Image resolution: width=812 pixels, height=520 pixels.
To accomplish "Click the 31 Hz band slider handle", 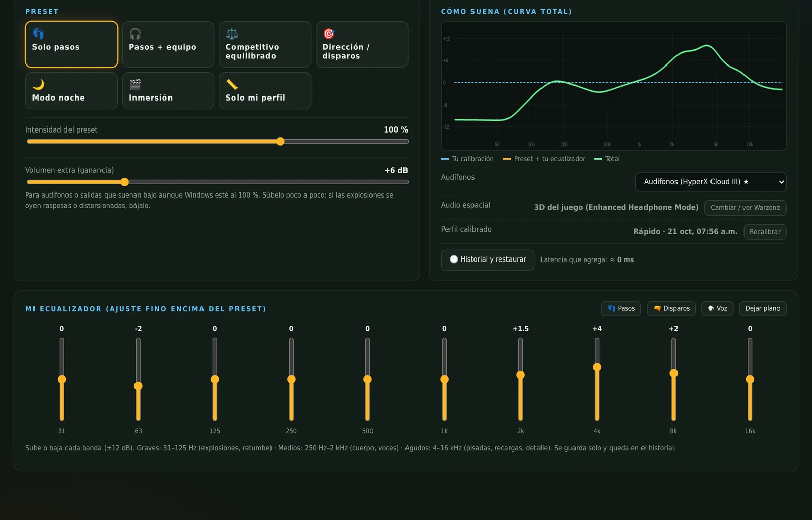I will click(62, 379).
